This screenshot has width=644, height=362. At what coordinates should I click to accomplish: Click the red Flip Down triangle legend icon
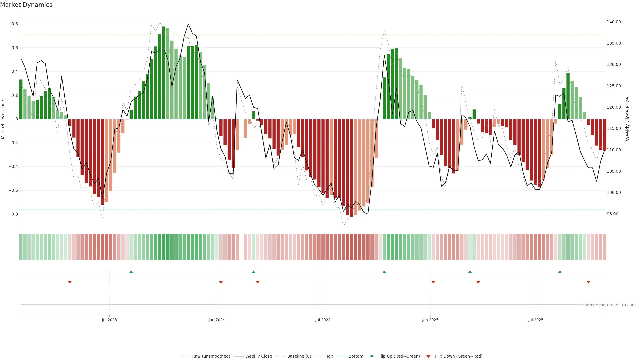pos(428,356)
